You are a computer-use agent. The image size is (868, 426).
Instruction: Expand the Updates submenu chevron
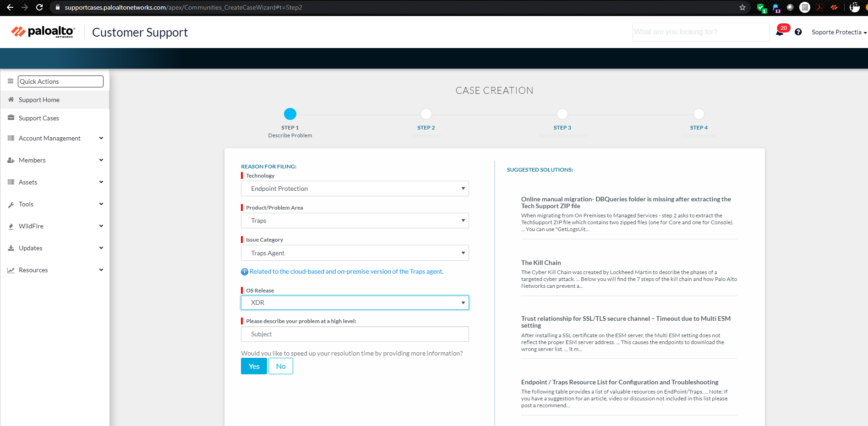101,248
